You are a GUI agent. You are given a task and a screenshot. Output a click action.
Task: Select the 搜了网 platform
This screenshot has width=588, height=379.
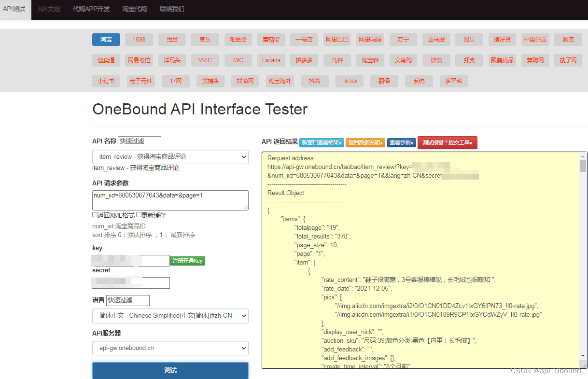pos(568,60)
